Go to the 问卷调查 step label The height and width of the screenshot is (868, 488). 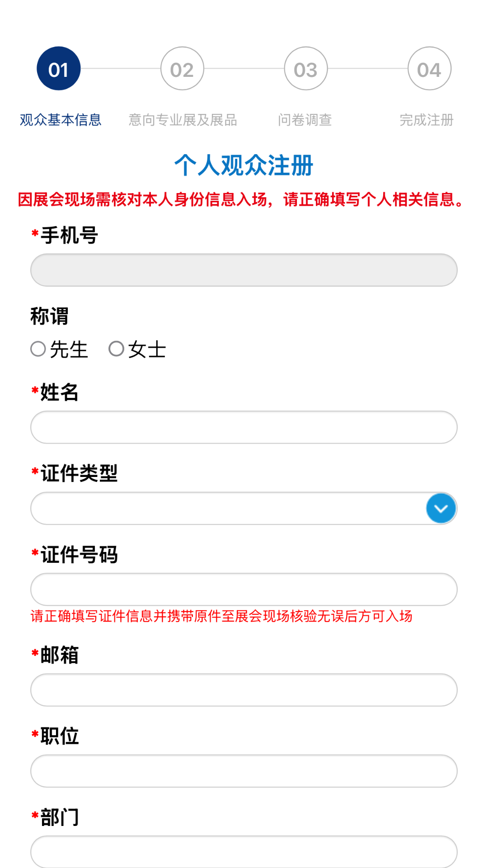pos(305,120)
